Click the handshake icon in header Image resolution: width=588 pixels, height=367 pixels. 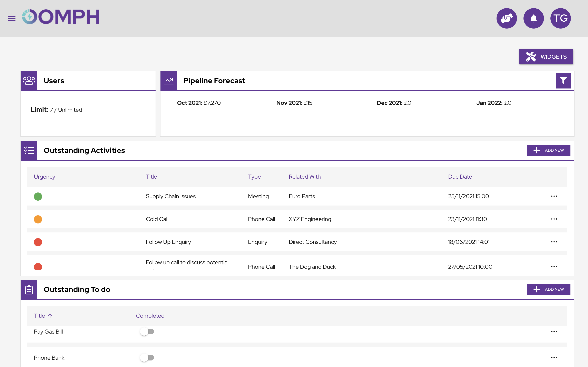click(507, 18)
